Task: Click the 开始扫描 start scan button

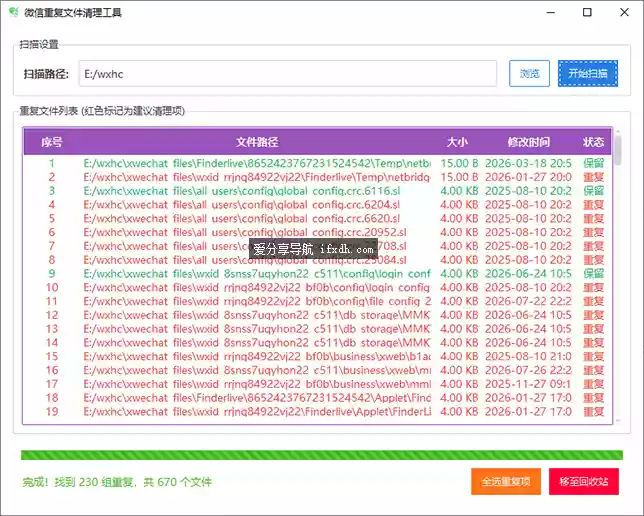Action: (x=587, y=74)
